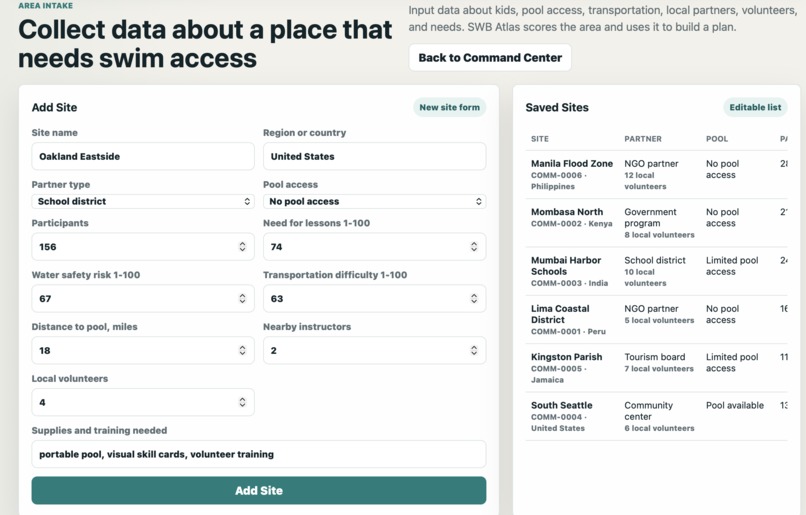Viewport: 806px width, 515px height.
Task: Adjust the Transportation difficulty stepper
Action: click(x=474, y=299)
